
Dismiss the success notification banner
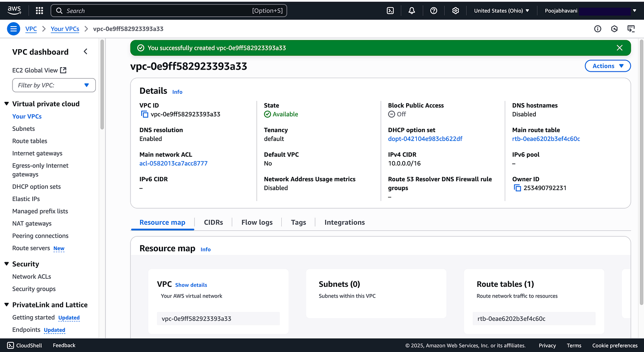click(x=619, y=48)
